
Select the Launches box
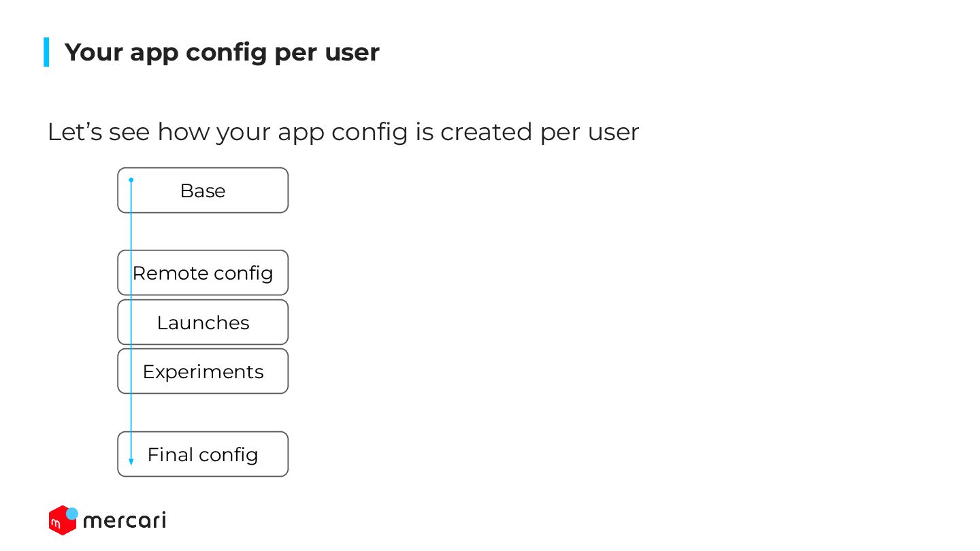(203, 322)
